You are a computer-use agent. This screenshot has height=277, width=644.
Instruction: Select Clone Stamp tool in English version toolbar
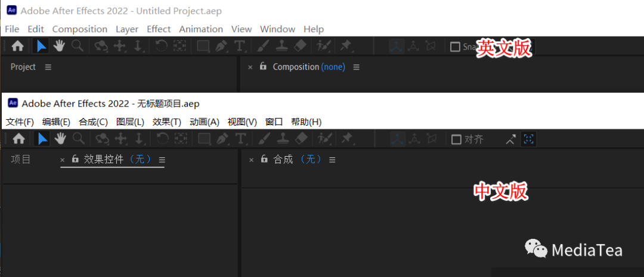(281, 46)
